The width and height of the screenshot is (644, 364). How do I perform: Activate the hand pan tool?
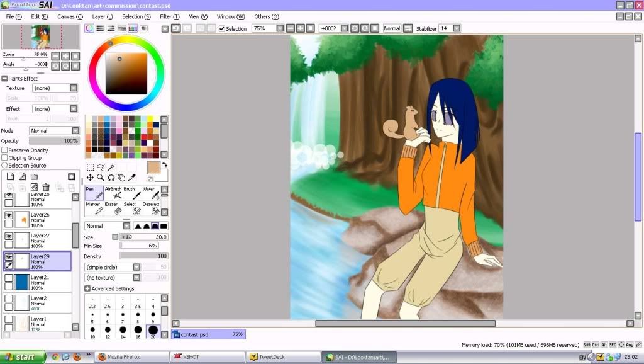pyautogui.click(x=121, y=178)
